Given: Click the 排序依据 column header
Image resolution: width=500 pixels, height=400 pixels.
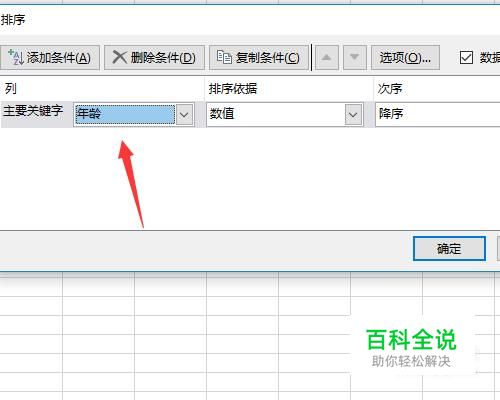Looking at the screenshot, I should click(289, 89).
